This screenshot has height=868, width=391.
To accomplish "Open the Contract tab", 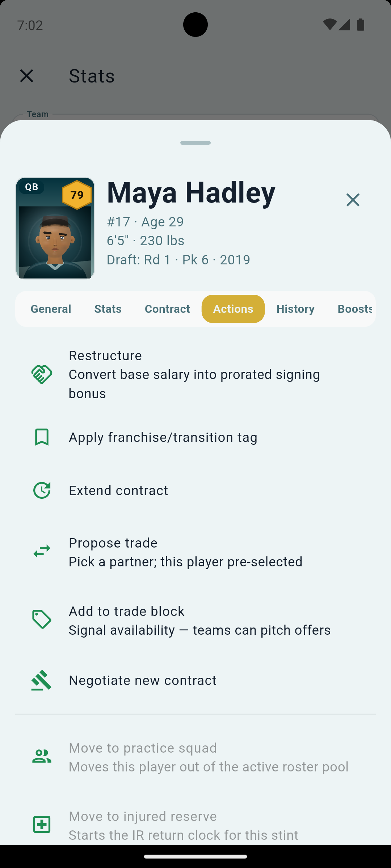I will point(167,309).
